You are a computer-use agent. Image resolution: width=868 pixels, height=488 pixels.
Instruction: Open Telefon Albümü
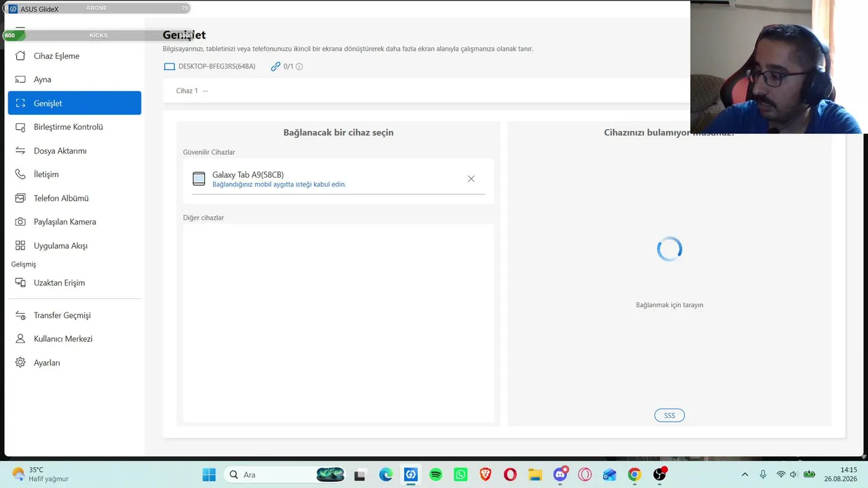tap(75, 198)
